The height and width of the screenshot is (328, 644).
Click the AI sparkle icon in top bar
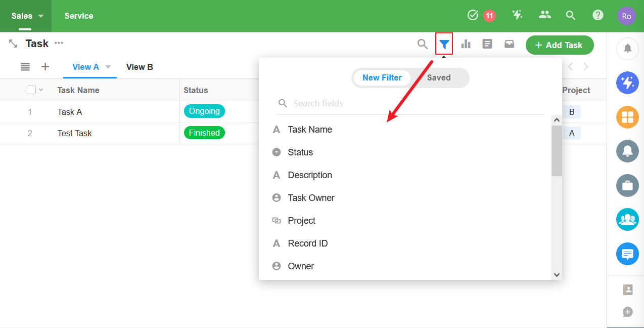(x=517, y=15)
